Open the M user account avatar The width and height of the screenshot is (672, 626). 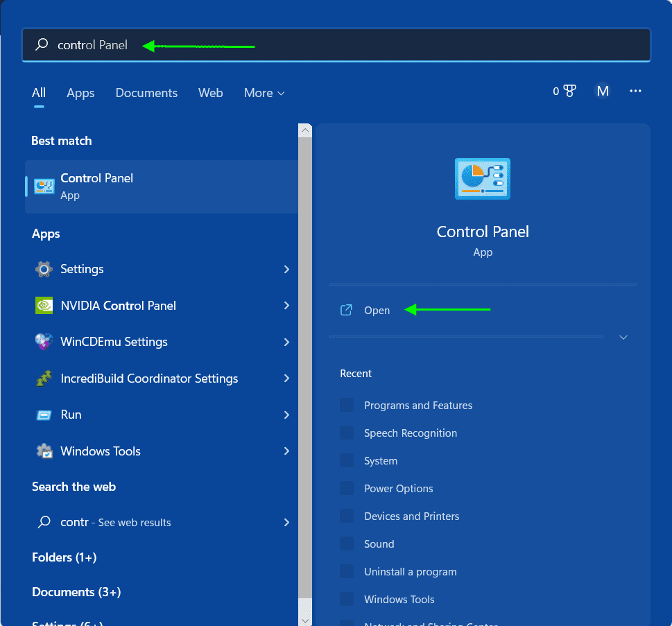coord(603,91)
